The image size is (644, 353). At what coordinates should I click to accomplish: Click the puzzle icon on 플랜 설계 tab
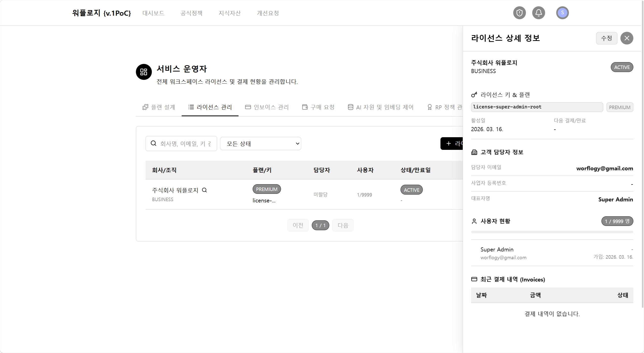[145, 107]
